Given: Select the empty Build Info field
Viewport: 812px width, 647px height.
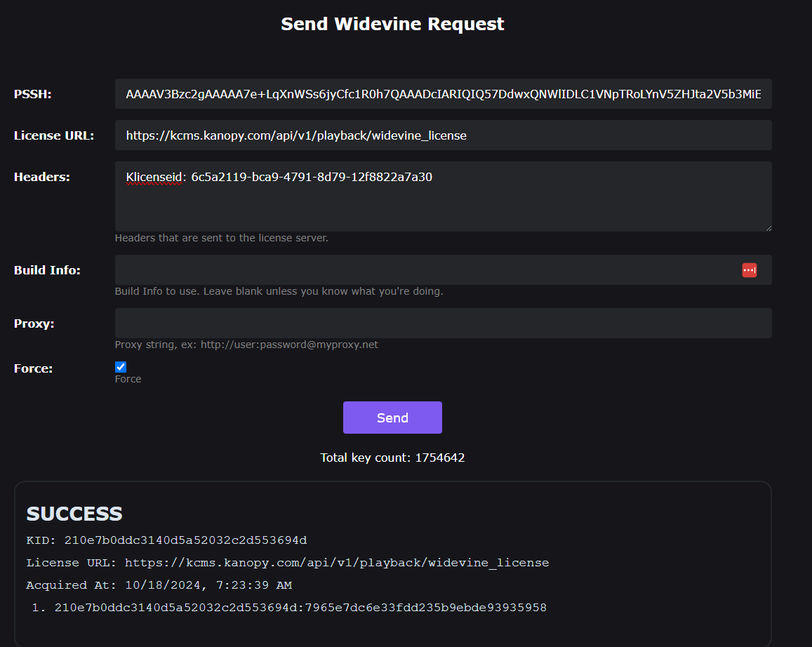Looking at the screenshot, I should click(x=421, y=270).
